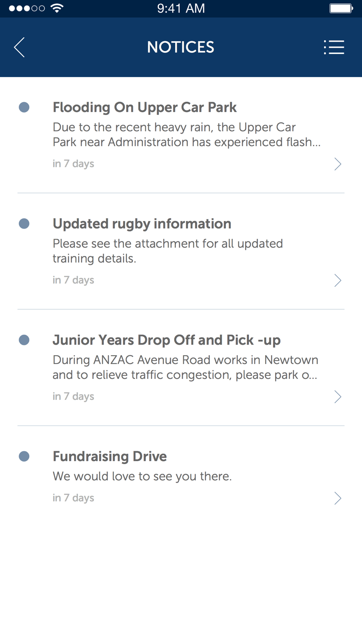Image resolution: width=362 pixels, height=644 pixels.
Task: Select the 'Please see the attachment' preview text
Action: pyautogui.click(x=168, y=251)
